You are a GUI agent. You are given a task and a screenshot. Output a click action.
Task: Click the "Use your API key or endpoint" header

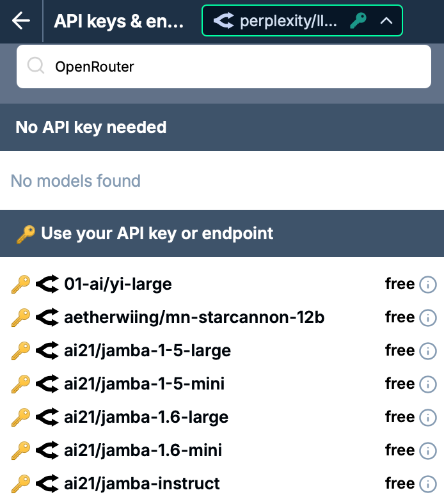click(x=157, y=233)
